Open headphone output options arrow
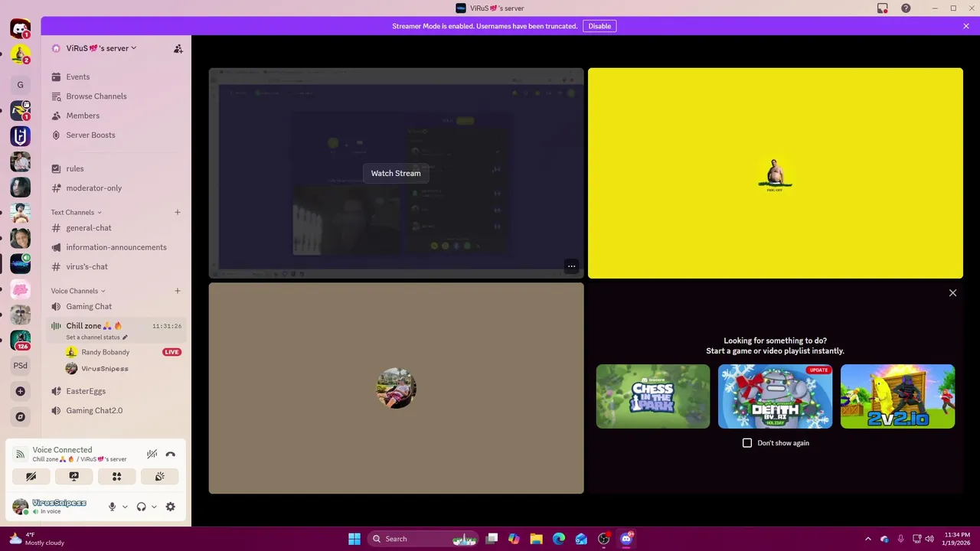Image resolution: width=980 pixels, height=551 pixels. tap(154, 507)
